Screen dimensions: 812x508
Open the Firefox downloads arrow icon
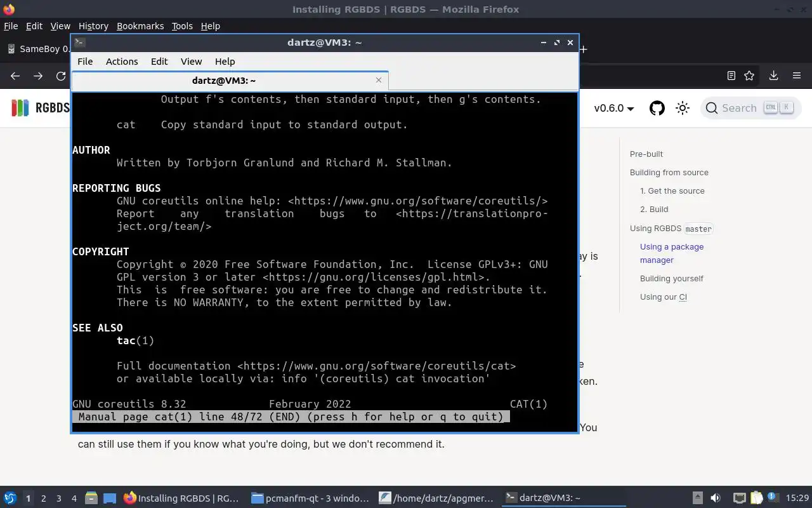click(x=773, y=76)
